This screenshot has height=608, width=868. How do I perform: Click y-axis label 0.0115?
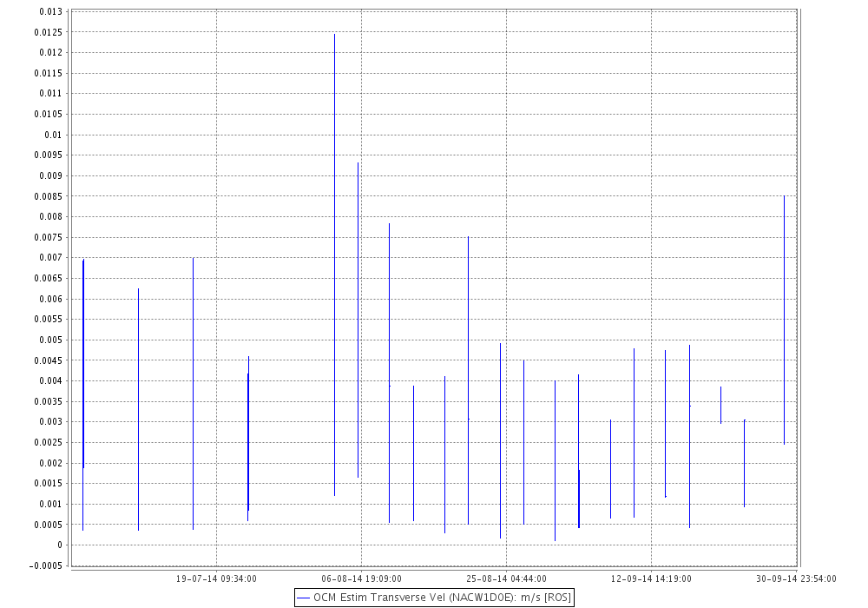coord(48,73)
